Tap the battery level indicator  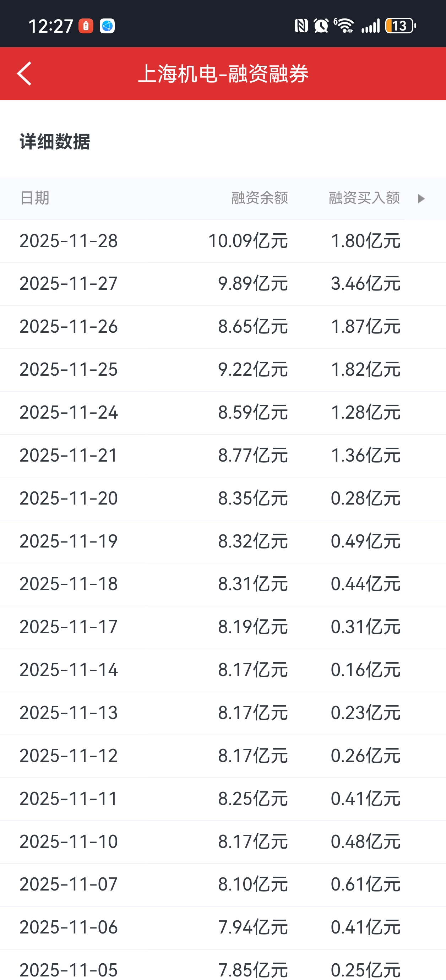coord(400,26)
